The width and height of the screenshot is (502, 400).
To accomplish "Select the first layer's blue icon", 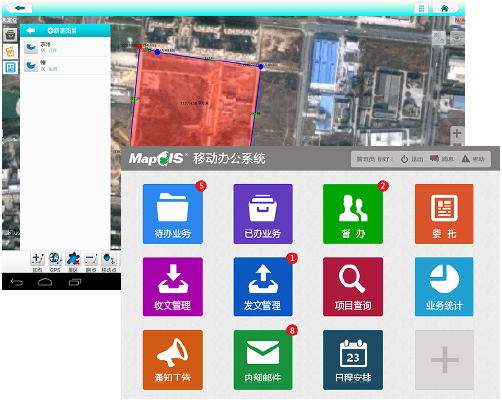I will [31, 47].
